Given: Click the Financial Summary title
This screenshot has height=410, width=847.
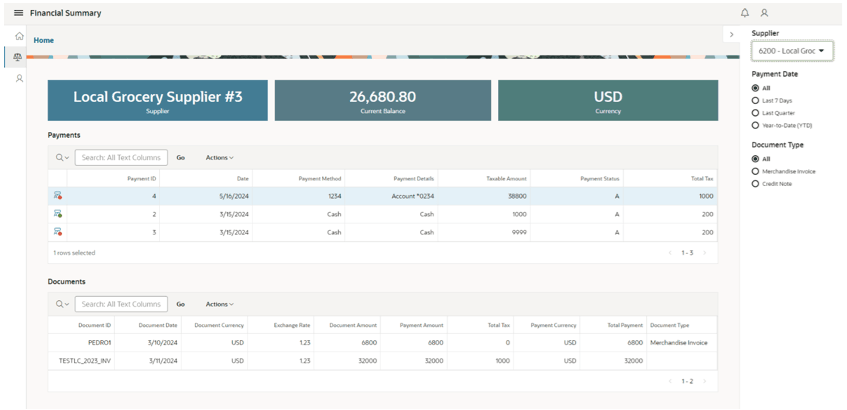Looking at the screenshot, I should [65, 13].
